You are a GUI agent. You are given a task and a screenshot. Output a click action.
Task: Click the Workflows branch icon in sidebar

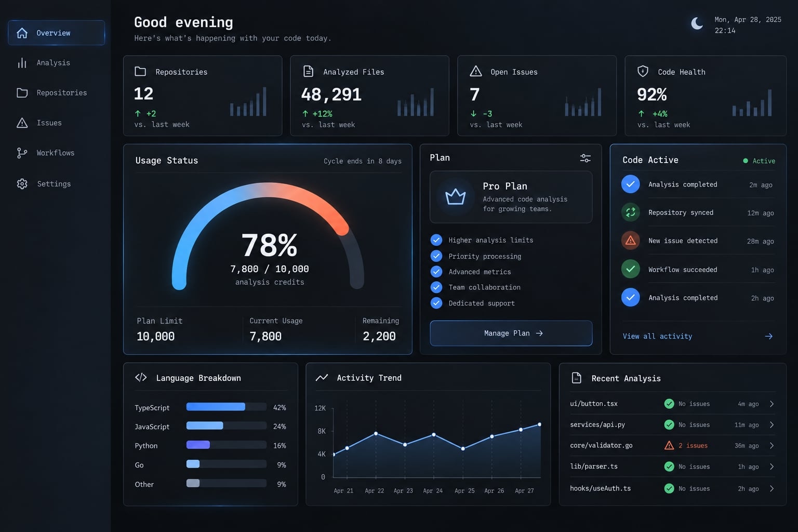pyautogui.click(x=22, y=153)
